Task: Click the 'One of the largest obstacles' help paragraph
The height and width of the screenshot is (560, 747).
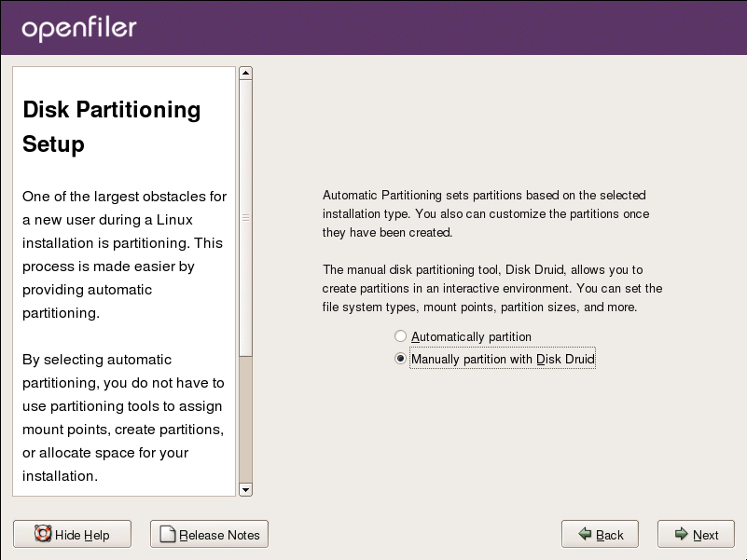Action: pyautogui.click(x=123, y=254)
